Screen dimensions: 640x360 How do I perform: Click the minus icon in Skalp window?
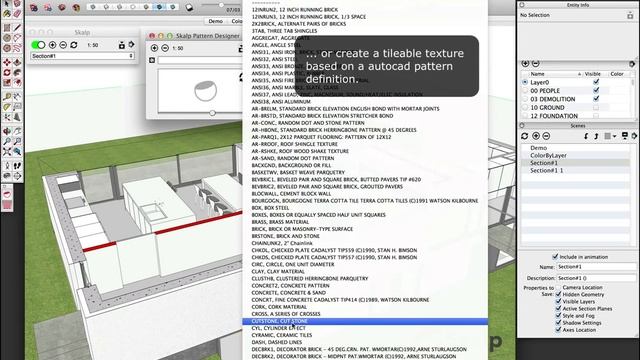point(63,45)
